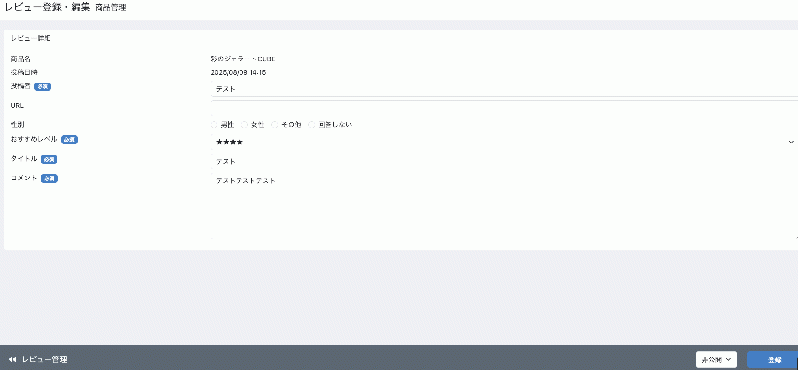Viewport: 798px width, 370px height.
Task: Click the product name text next to 商品名
Action: pos(243,59)
